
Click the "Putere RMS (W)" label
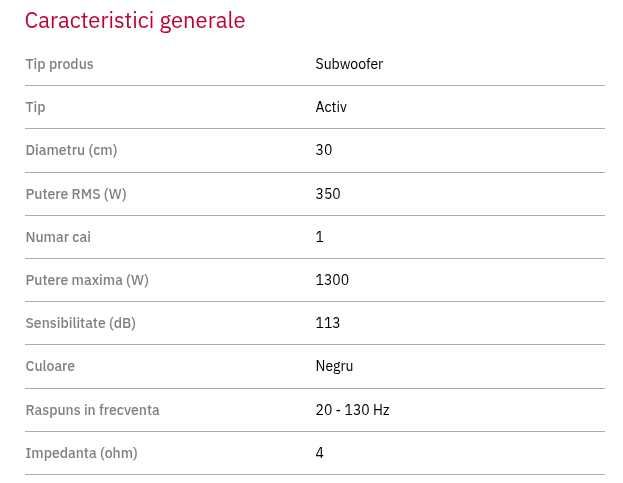(76, 194)
